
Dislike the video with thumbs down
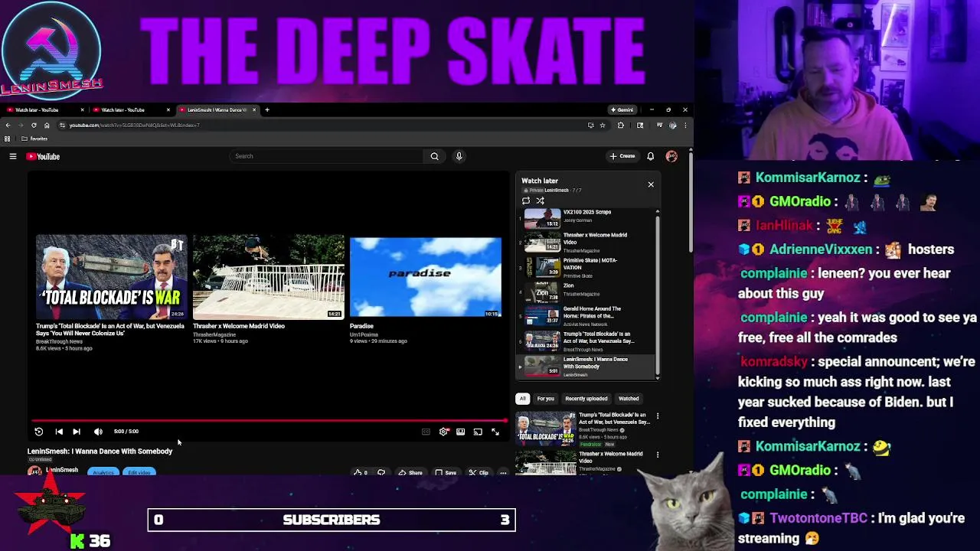pos(381,472)
